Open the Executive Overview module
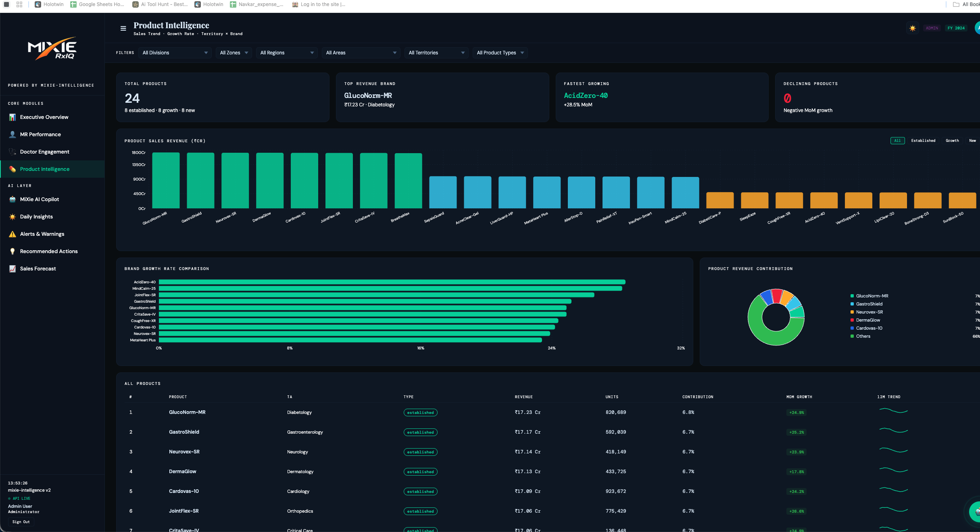The image size is (980, 532). point(44,117)
